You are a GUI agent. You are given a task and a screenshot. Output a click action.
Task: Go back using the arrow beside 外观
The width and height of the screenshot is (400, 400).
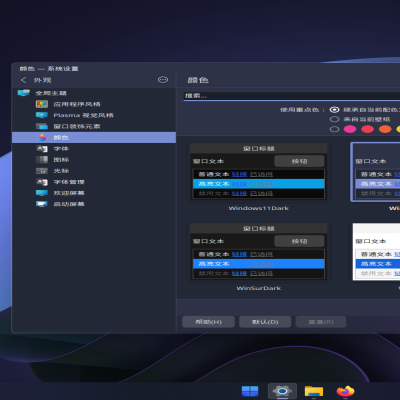23,80
